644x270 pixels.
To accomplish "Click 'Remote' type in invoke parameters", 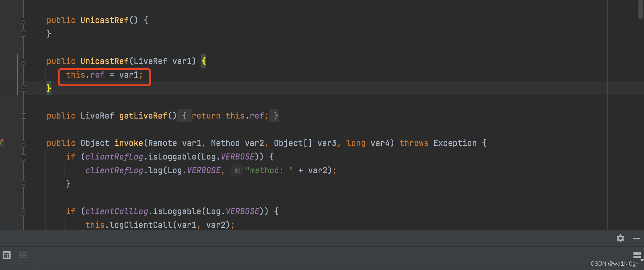I will pyautogui.click(x=162, y=143).
